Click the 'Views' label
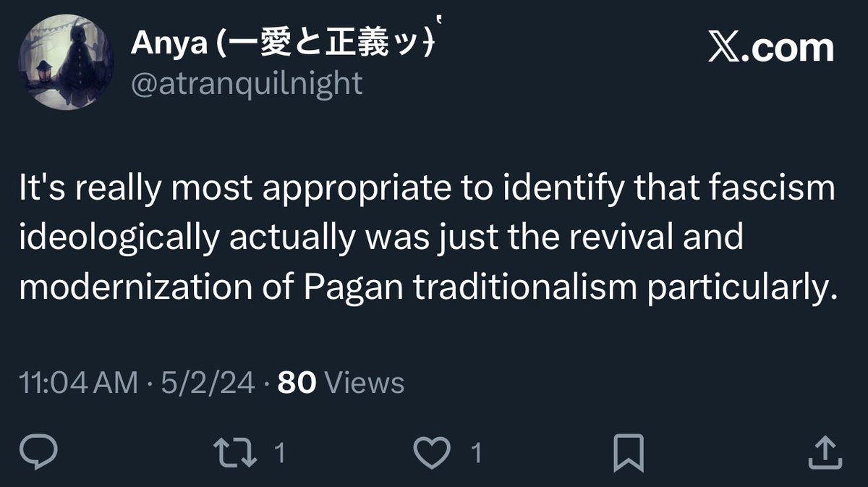This screenshot has width=868, height=487. [364, 383]
